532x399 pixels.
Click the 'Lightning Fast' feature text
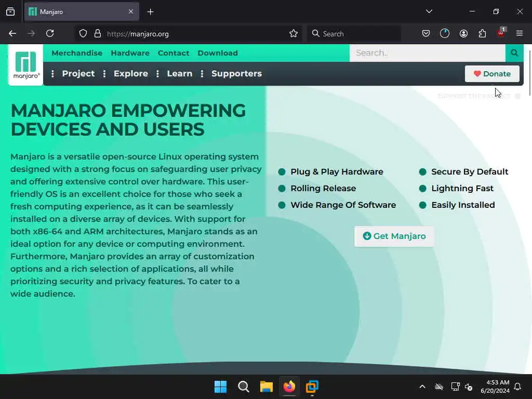click(x=462, y=188)
